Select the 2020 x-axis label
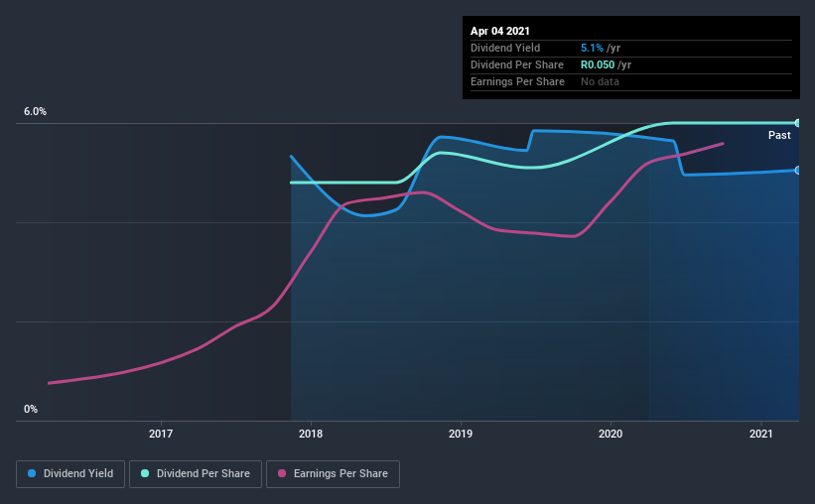Screen dimensions: 815x504 point(611,434)
